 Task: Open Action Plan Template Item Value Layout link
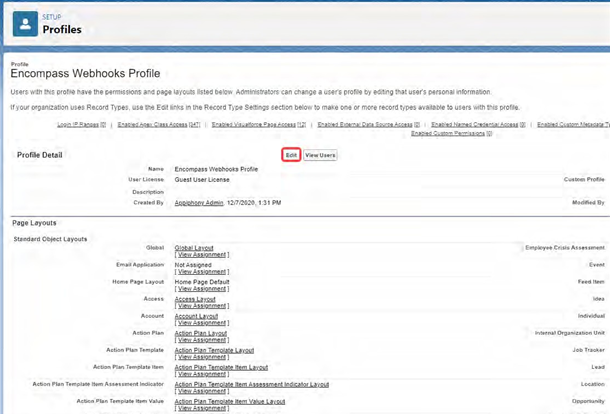point(230,402)
